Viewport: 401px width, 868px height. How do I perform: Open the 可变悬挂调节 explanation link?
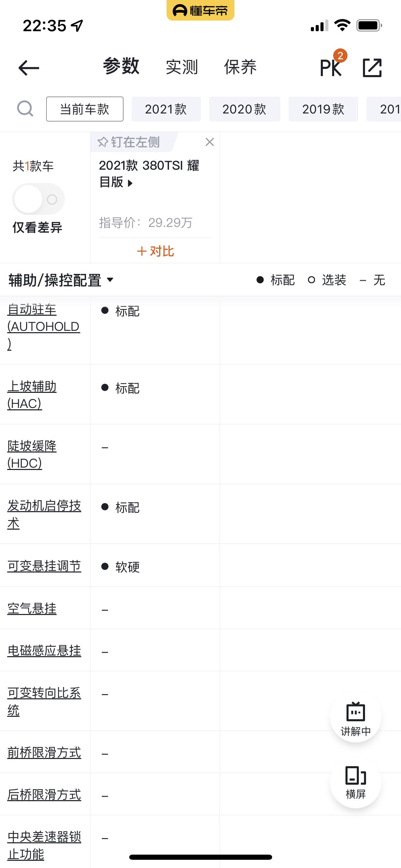[44, 566]
